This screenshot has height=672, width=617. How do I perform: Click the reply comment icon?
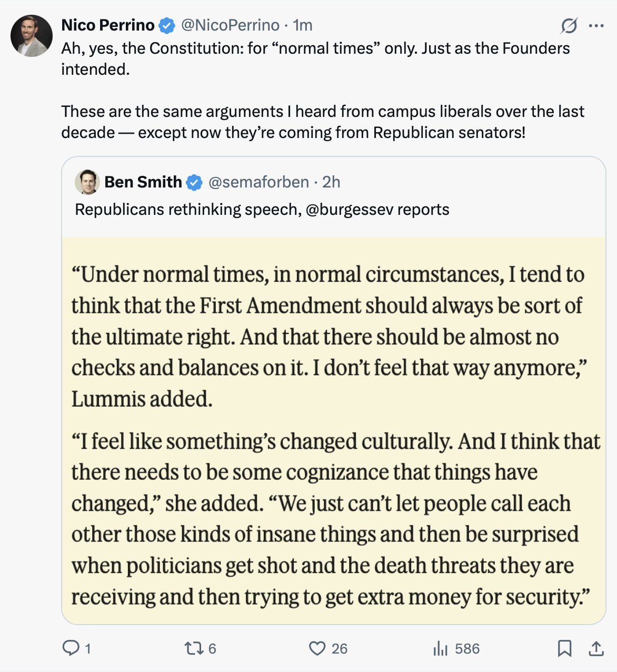[x=71, y=648]
